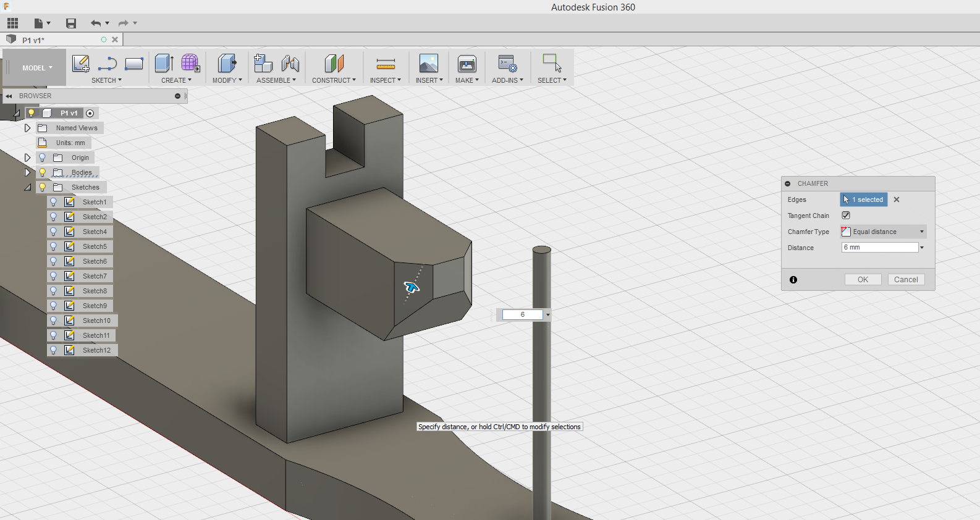Open the MODIFY menu
This screenshot has width=980, height=520.
[227, 80]
